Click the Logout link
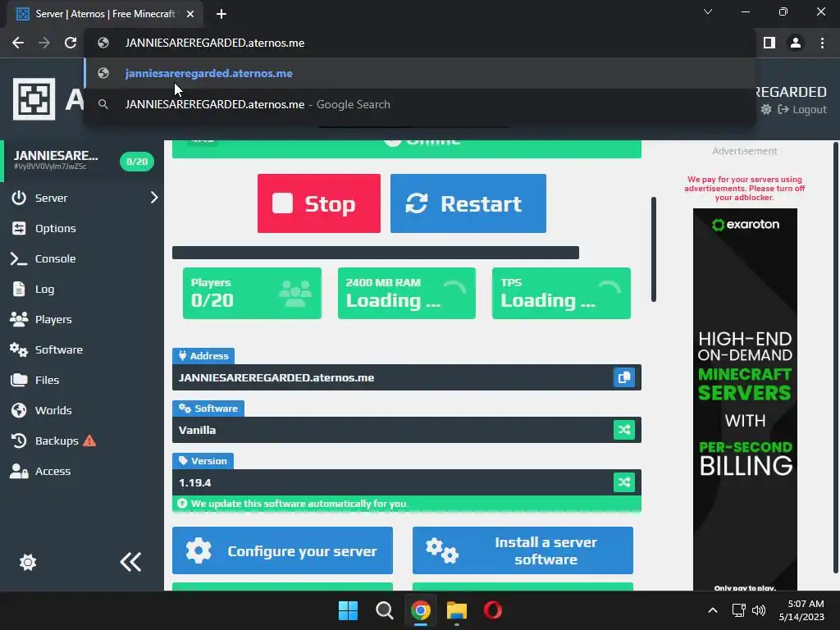 pyautogui.click(x=802, y=109)
